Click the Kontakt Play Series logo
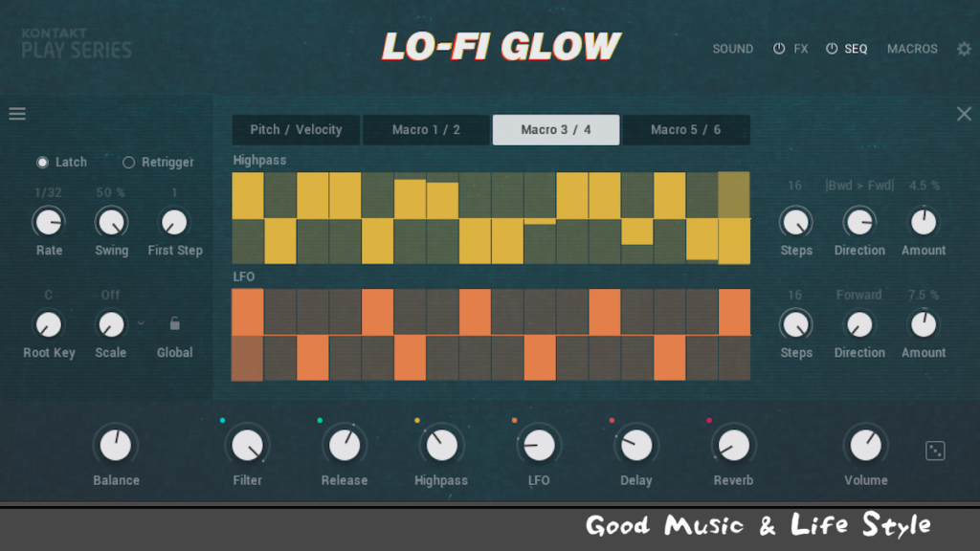 (x=77, y=43)
